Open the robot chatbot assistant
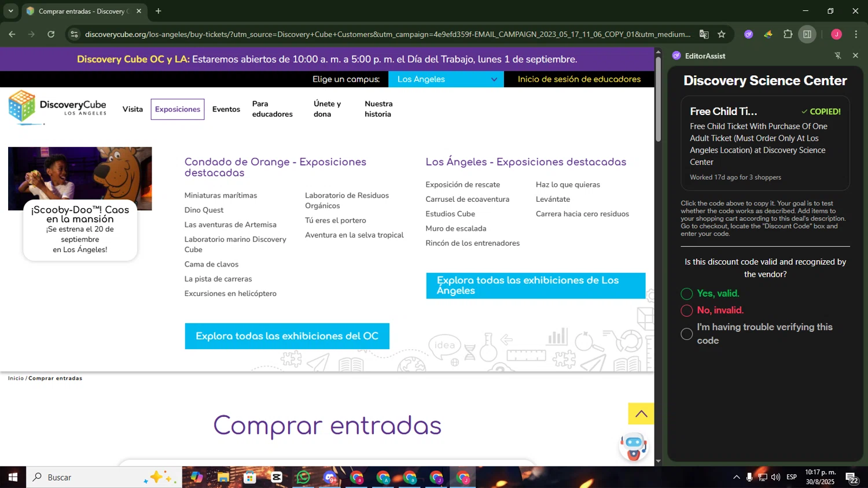The width and height of the screenshot is (868, 488). click(x=634, y=446)
